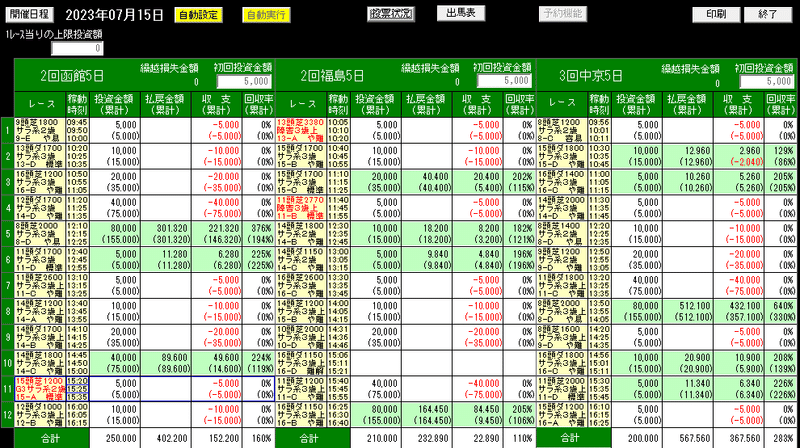
Task: Click the 終了 exit button
Action: coord(768,14)
